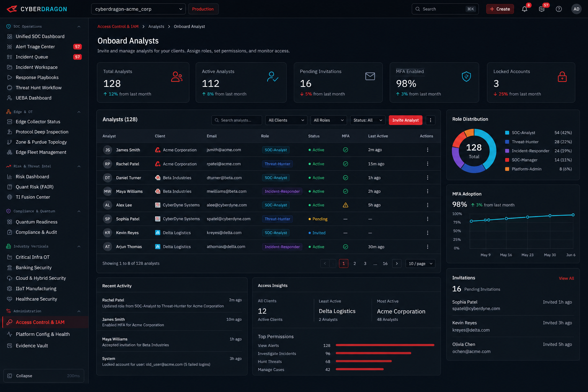Collapse the Administration sidebar section
The image size is (588, 392).
(x=79, y=311)
